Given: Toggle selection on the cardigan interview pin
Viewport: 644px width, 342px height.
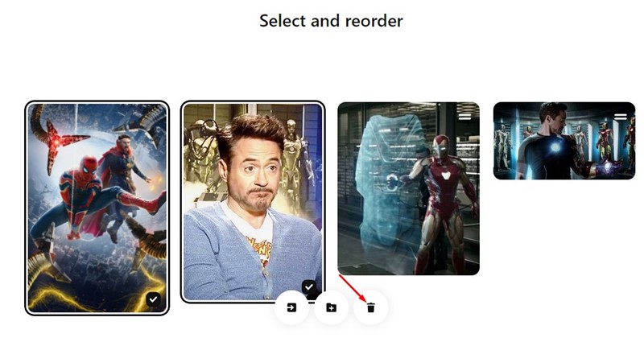Looking at the screenshot, I should tap(309, 287).
